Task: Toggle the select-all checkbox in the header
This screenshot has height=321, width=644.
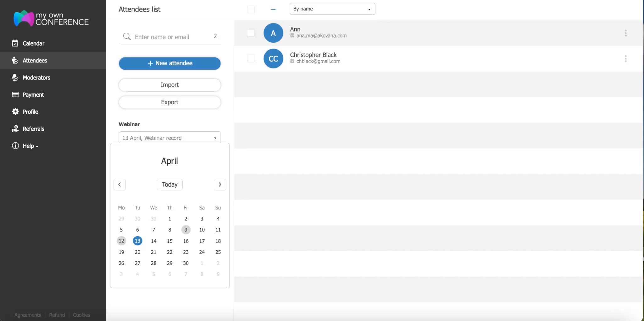Action: click(x=251, y=9)
